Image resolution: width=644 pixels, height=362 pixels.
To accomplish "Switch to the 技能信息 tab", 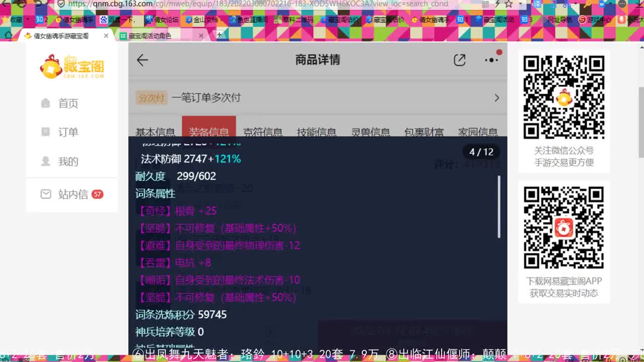I will [316, 132].
